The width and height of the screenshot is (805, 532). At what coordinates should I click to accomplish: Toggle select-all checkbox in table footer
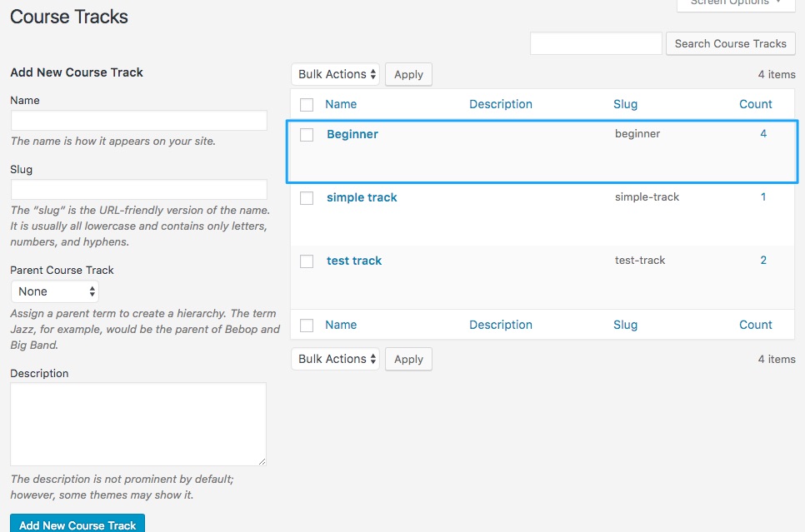307,326
